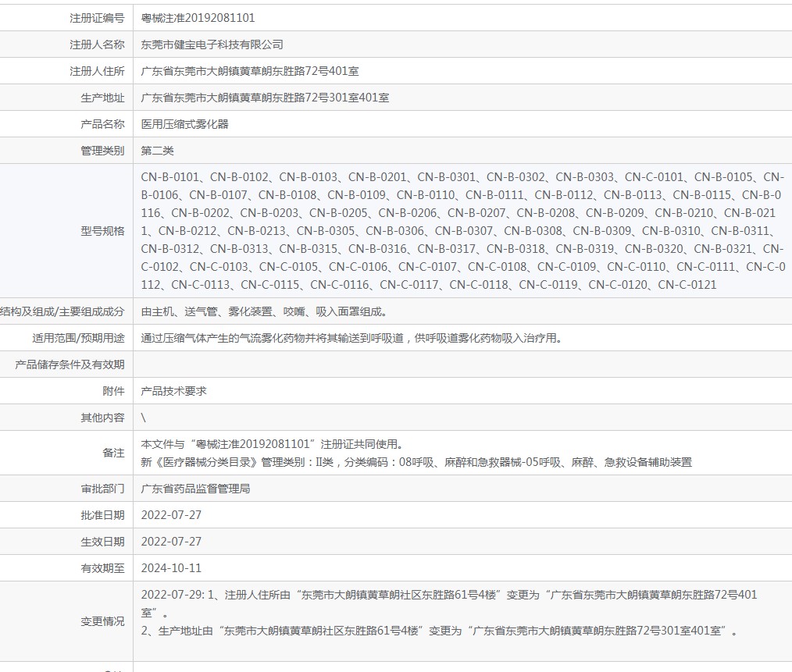The width and height of the screenshot is (792, 672).
Task: Select the label 其他内容
Action: [x=102, y=418]
